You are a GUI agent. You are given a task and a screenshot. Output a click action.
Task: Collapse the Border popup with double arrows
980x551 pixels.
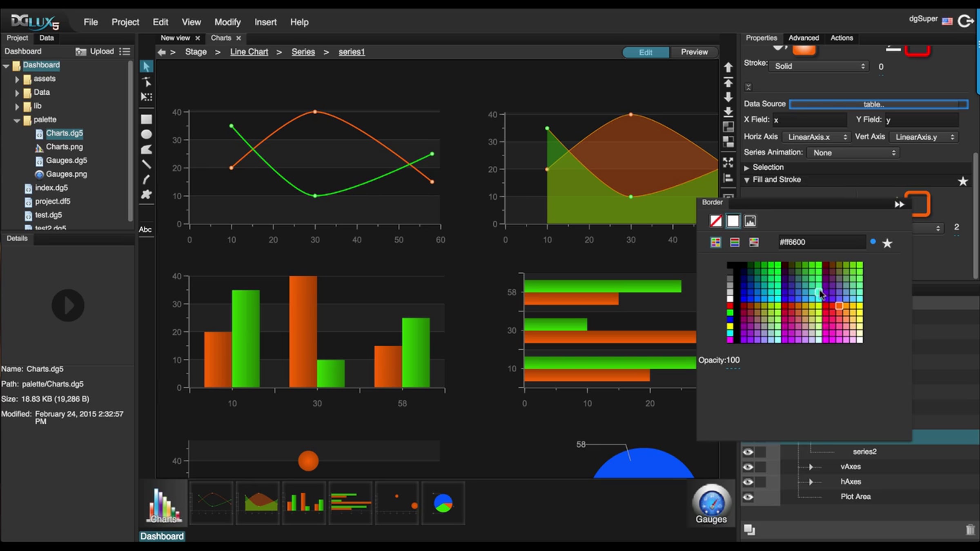pos(899,204)
